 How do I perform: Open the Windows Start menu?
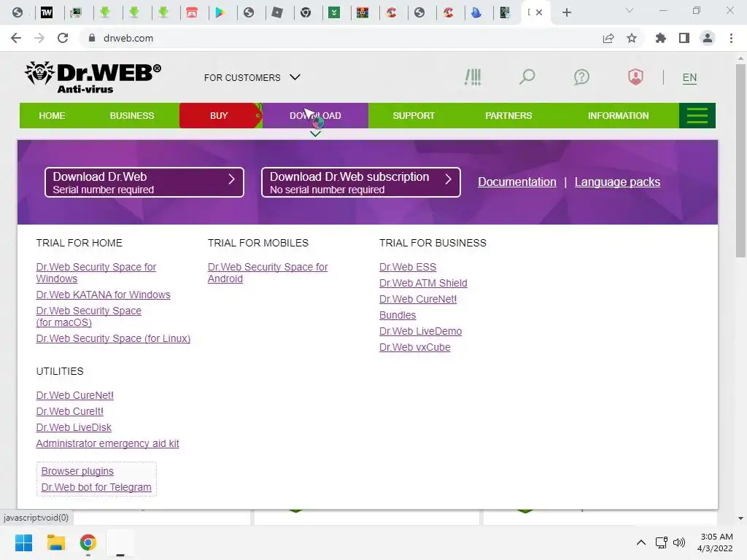[x=23, y=542]
